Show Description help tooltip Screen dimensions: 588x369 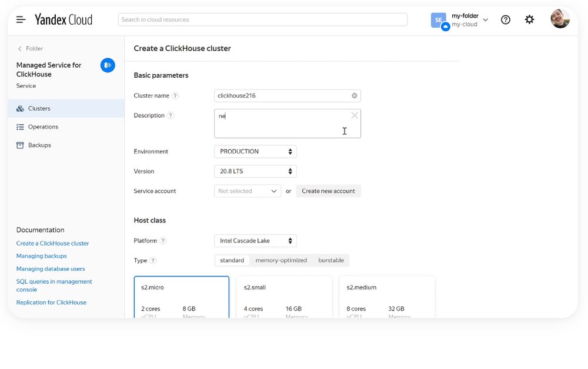pyautogui.click(x=171, y=115)
